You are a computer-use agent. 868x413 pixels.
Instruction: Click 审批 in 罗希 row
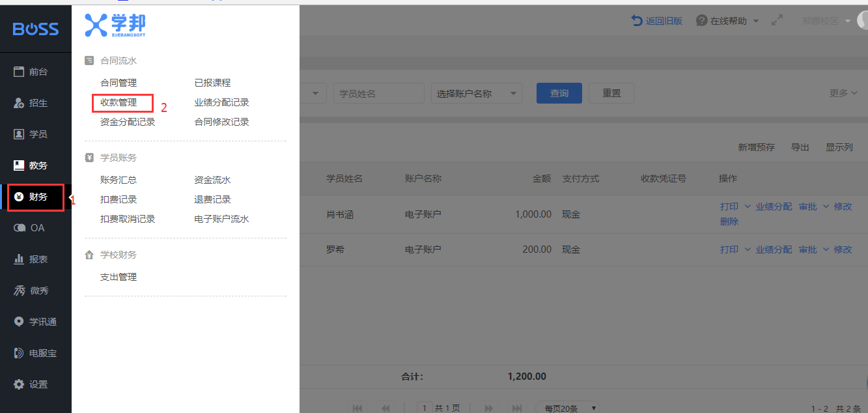tap(808, 249)
